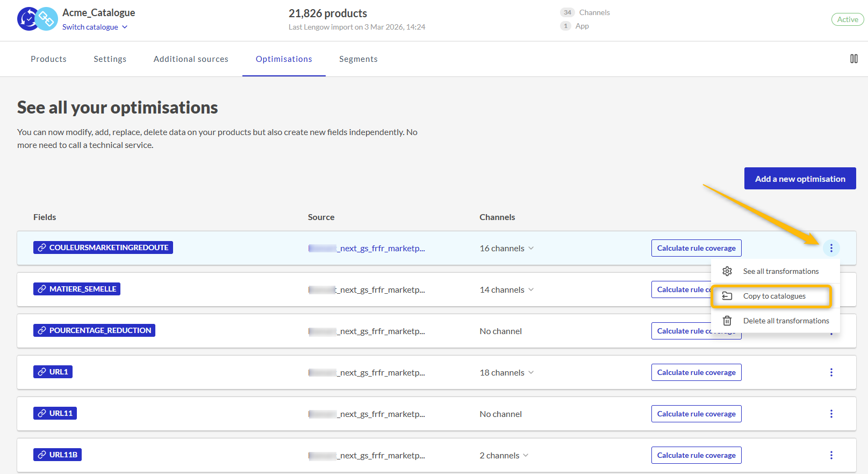This screenshot has height=474, width=868.
Task: Open the Segments tab
Action: (358, 59)
